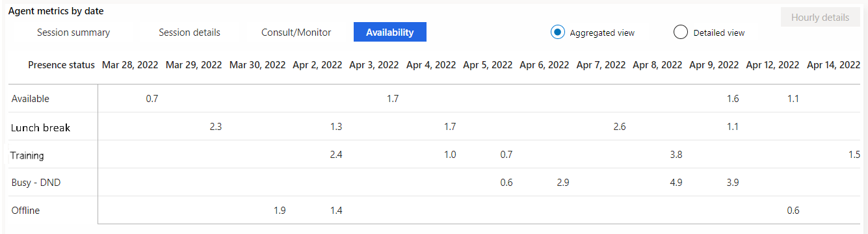Screen dimensions: 868x234
Task: Click the Offline row label
Action: pyautogui.click(x=26, y=211)
